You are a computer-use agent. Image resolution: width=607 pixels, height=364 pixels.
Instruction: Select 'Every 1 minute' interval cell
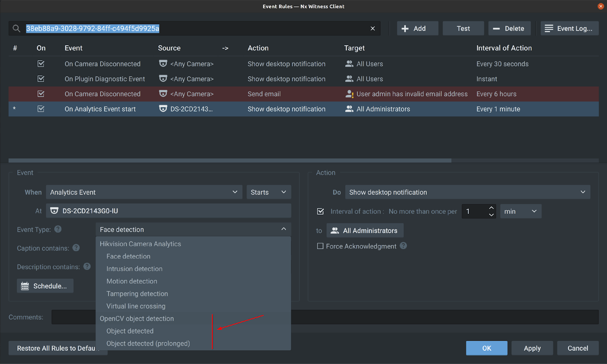point(498,109)
